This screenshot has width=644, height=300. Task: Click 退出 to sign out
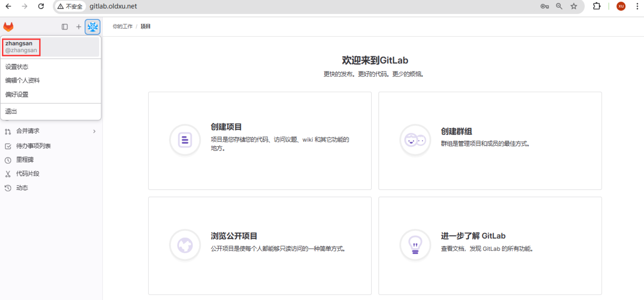11,111
